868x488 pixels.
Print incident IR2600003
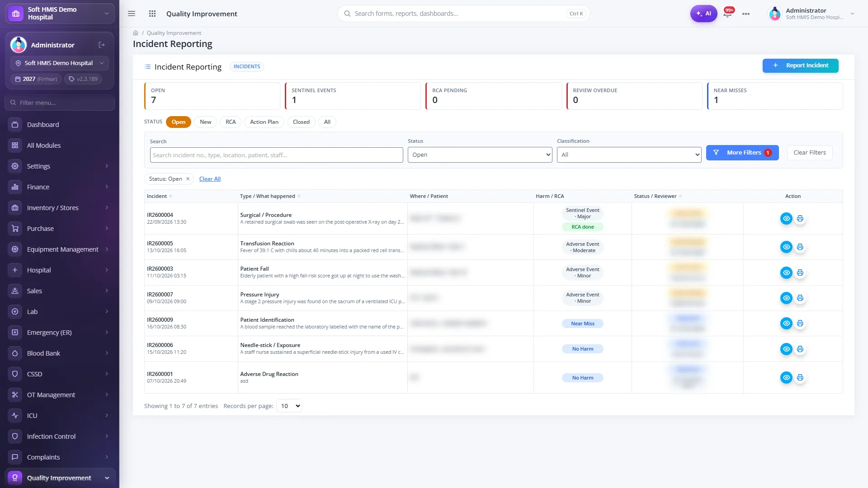pos(800,272)
